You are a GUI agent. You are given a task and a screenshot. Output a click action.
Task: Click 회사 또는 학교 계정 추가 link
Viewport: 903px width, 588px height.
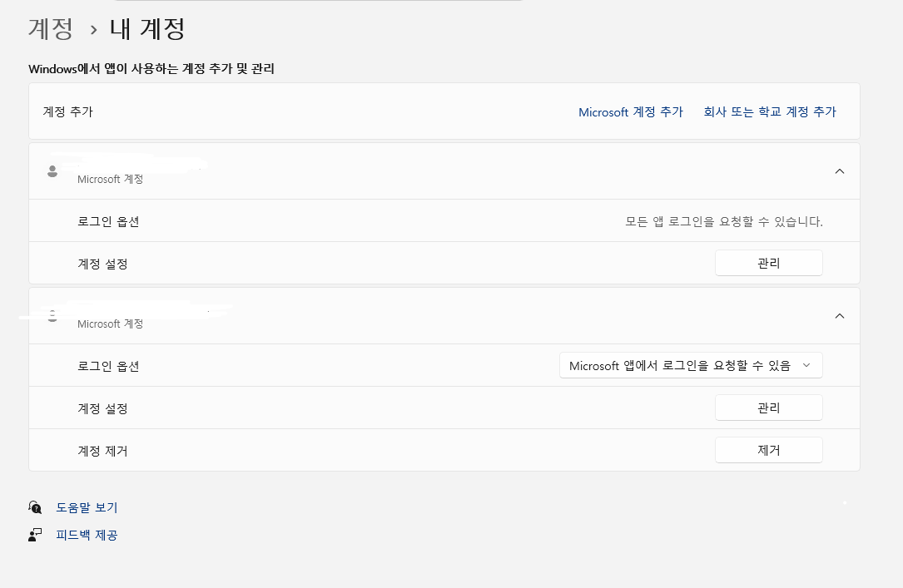(x=769, y=111)
